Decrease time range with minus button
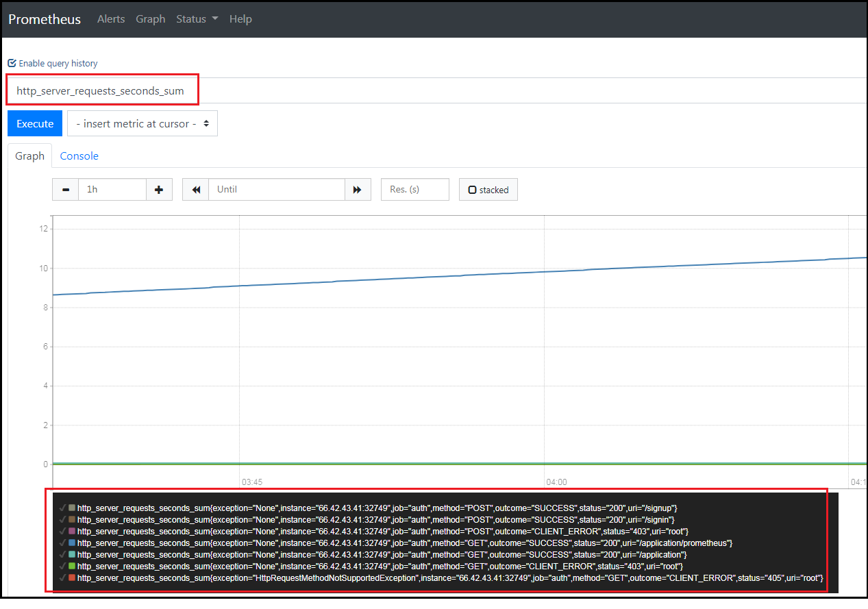Viewport: 868px width, 609px height. (x=66, y=190)
